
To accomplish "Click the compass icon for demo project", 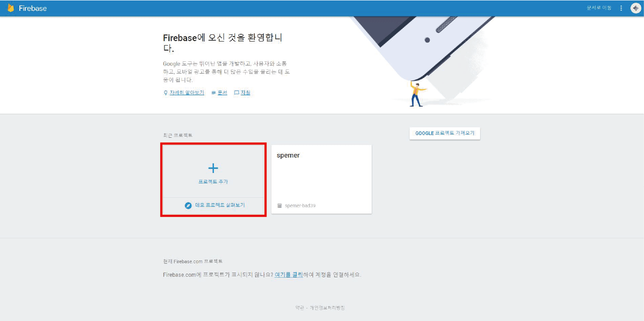I will point(188,205).
